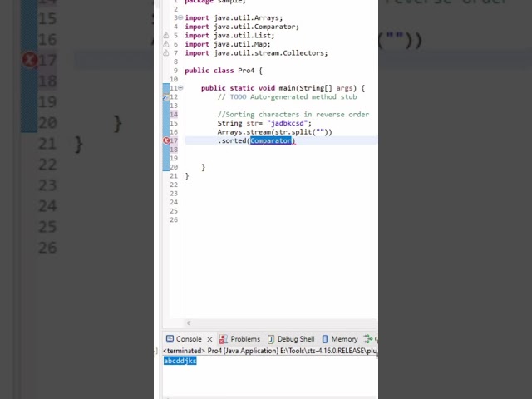
Task: Click the selected console output abcddjks
Action: point(180,361)
